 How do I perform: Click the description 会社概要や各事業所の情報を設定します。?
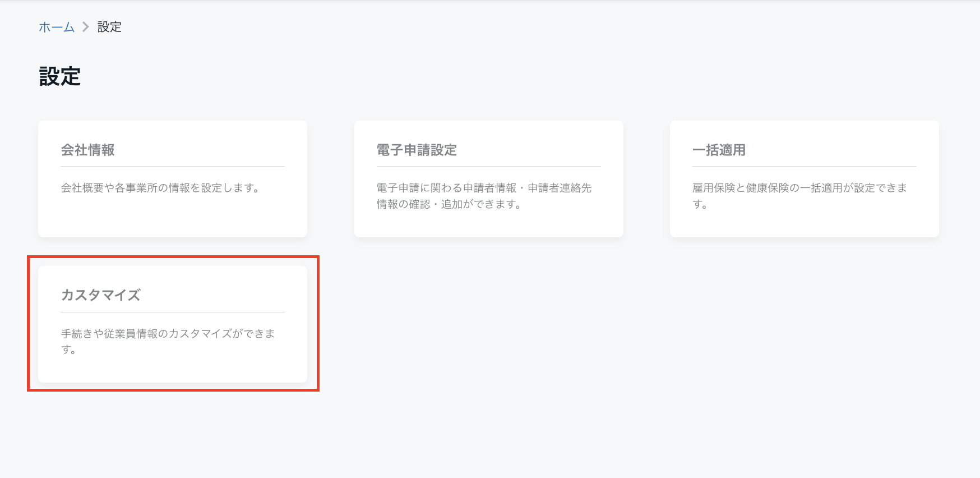[x=160, y=188]
